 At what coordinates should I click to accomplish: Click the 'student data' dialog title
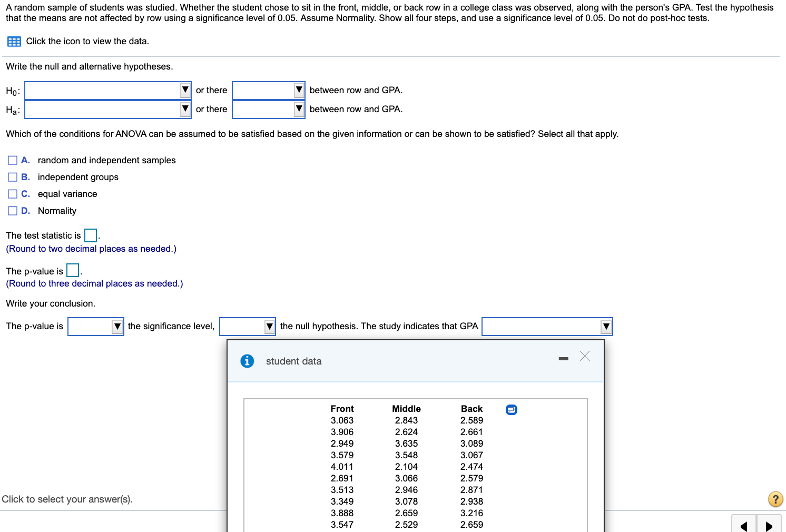click(293, 361)
